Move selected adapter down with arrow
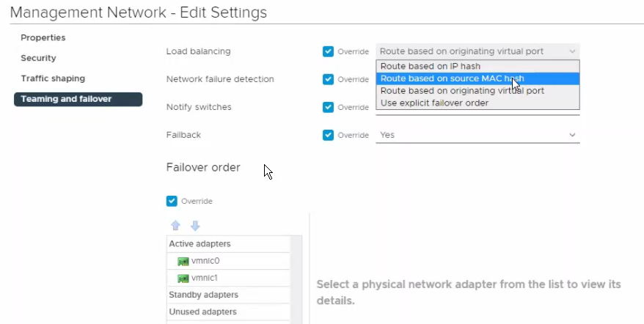The image size is (644, 324). [x=195, y=226]
